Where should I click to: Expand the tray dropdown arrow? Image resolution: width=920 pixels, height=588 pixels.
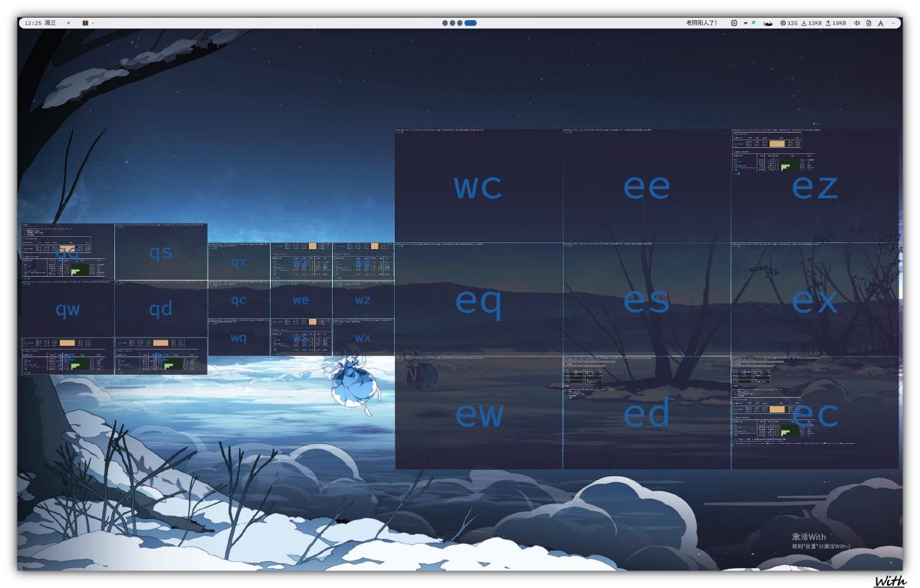pos(745,23)
